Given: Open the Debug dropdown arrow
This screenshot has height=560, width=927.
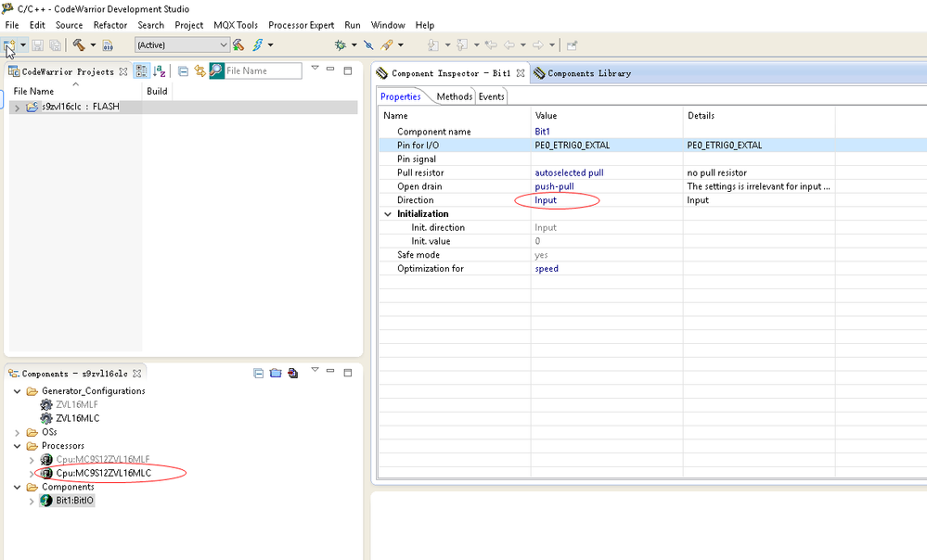Looking at the screenshot, I should (354, 45).
